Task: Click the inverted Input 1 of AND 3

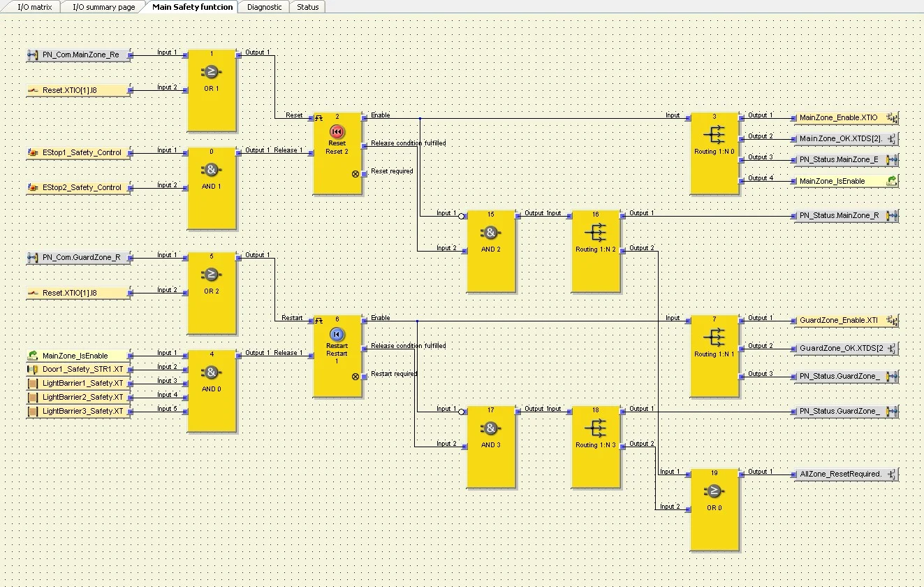Action: 461,412
